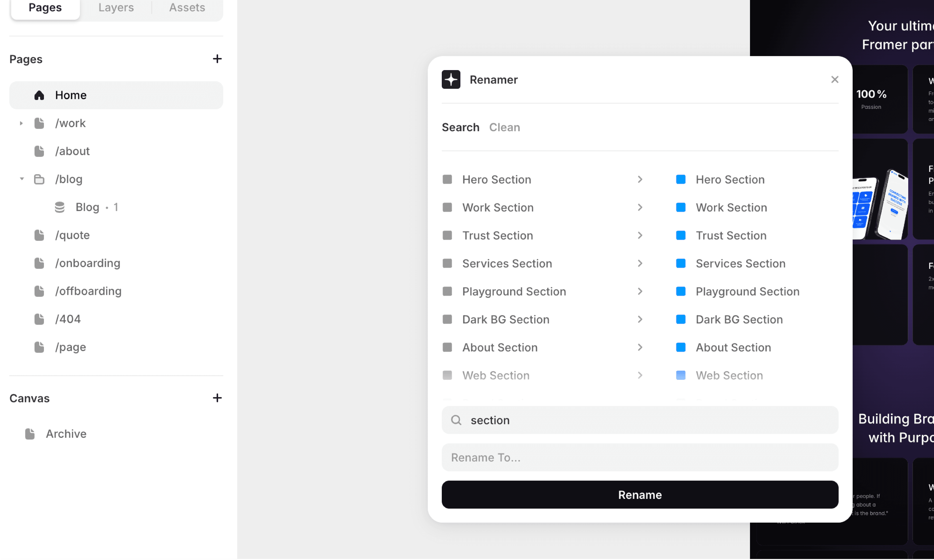
Task: Collapse the /blog folder arrow
Action: [x=22, y=179]
